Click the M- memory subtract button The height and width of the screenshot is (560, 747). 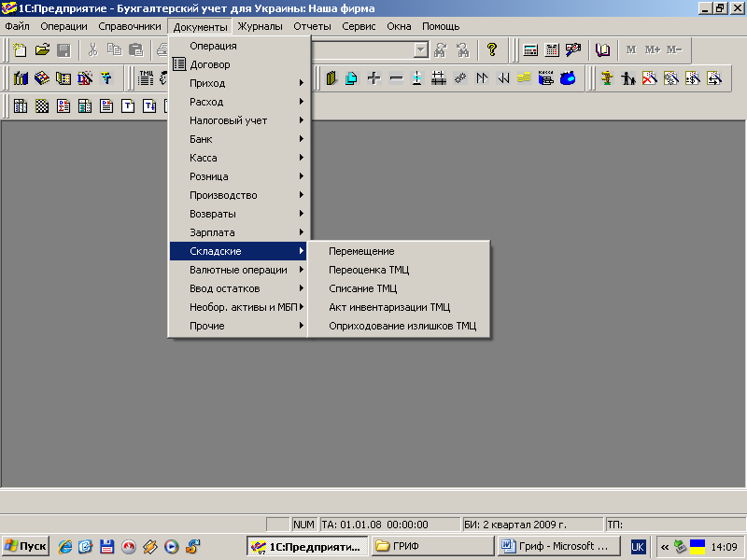[674, 50]
